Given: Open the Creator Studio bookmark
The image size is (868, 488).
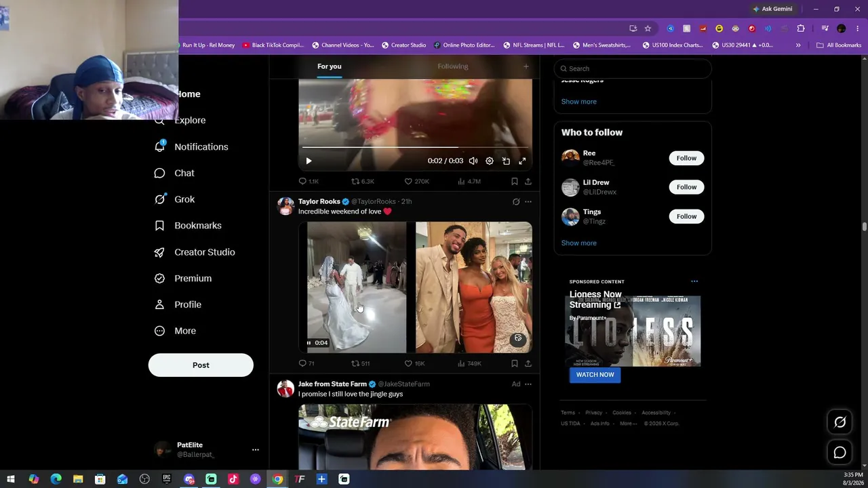Looking at the screenshot, I should [403, 45].
